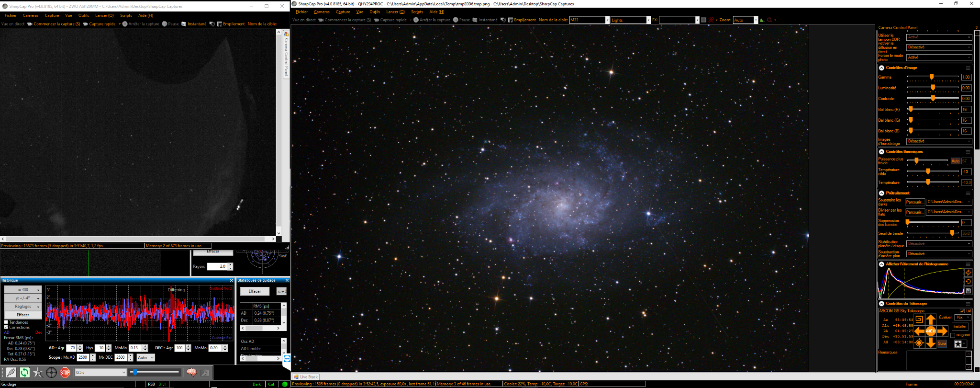This screenshot has height=388, width=980.
Task: Open Contrôles d'image section options menu icon
Action: pyautogui.click(x=968, y=68)
